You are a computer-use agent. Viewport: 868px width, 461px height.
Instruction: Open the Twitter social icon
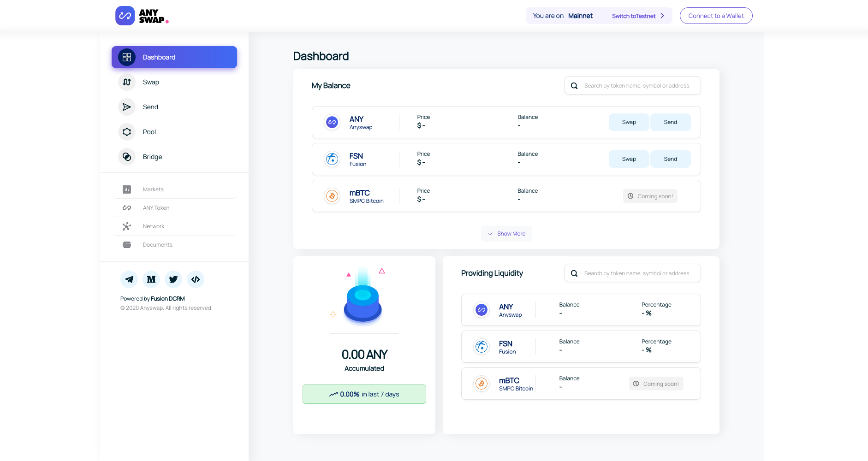(x=173, y=279)
